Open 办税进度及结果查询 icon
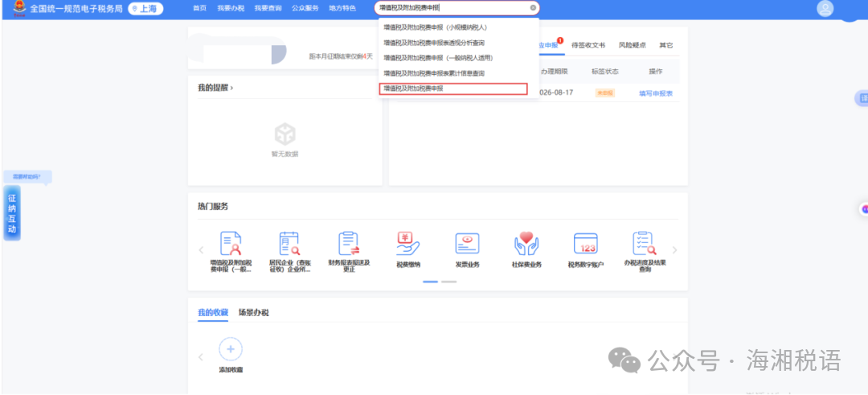Image resolution: width=868 pixels, height=395 pixels. (645, 244)
